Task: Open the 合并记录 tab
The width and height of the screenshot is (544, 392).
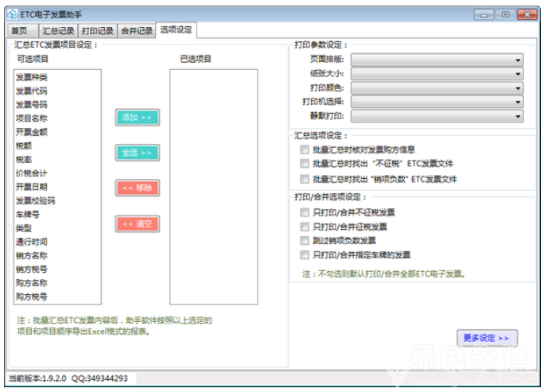Action: 137,31
